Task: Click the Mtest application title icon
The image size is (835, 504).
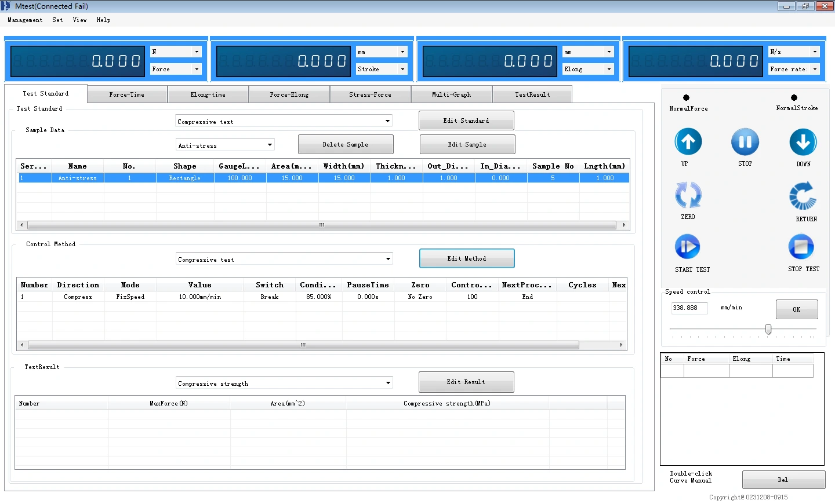Action: [x=6, y=6]
